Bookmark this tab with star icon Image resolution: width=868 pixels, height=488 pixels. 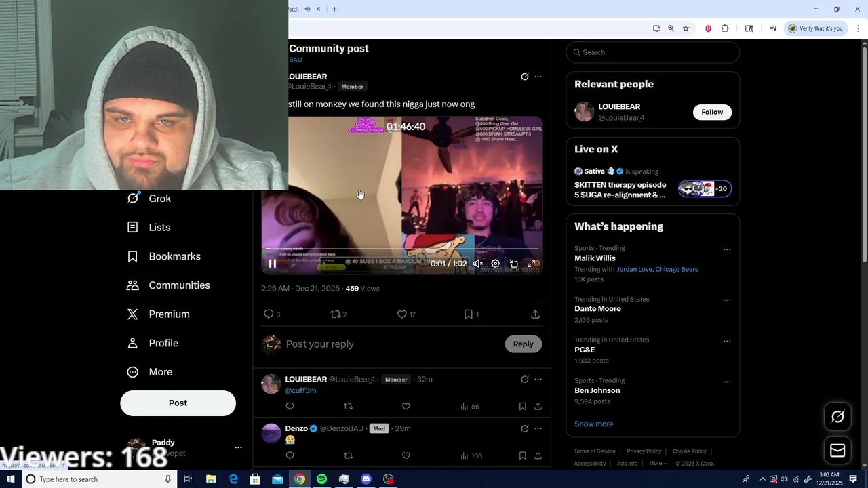(686, 28)
